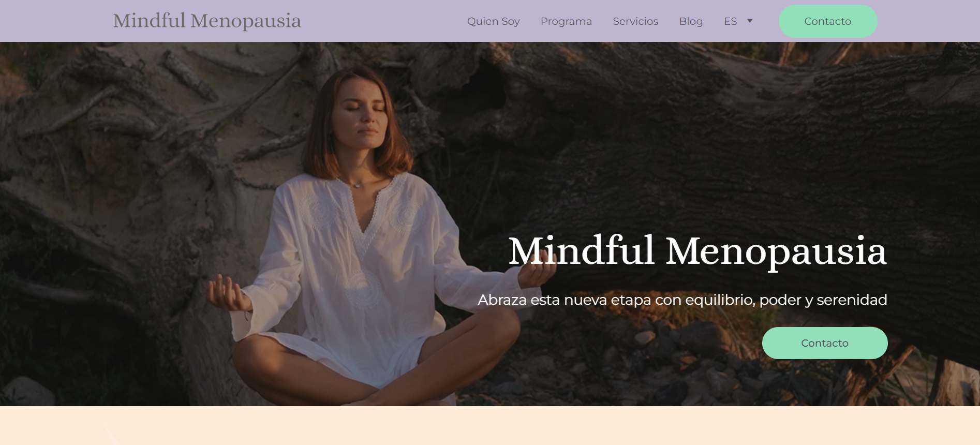Click the faint leaf decoration in peach section
980x445 pixels.
tap(111, 434)
